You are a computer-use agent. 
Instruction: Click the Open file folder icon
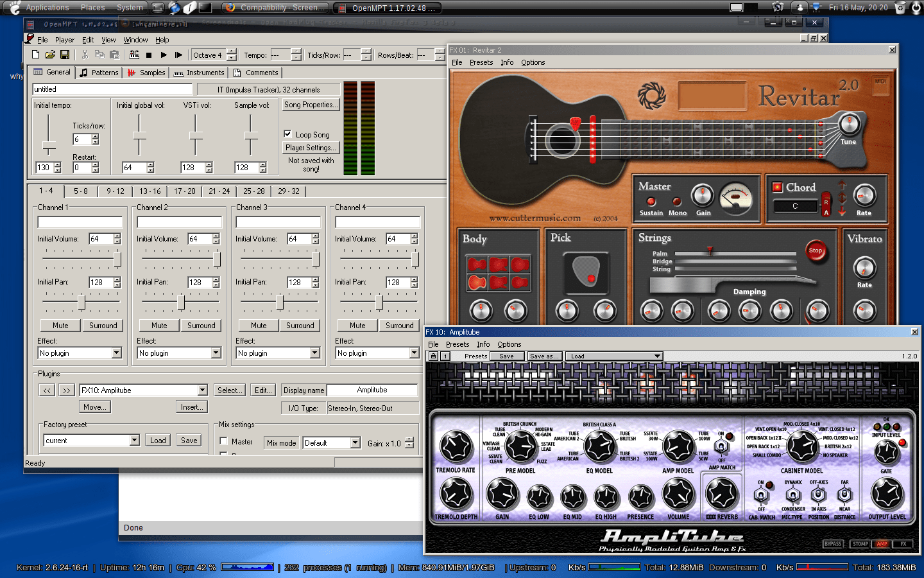(50, 55)
